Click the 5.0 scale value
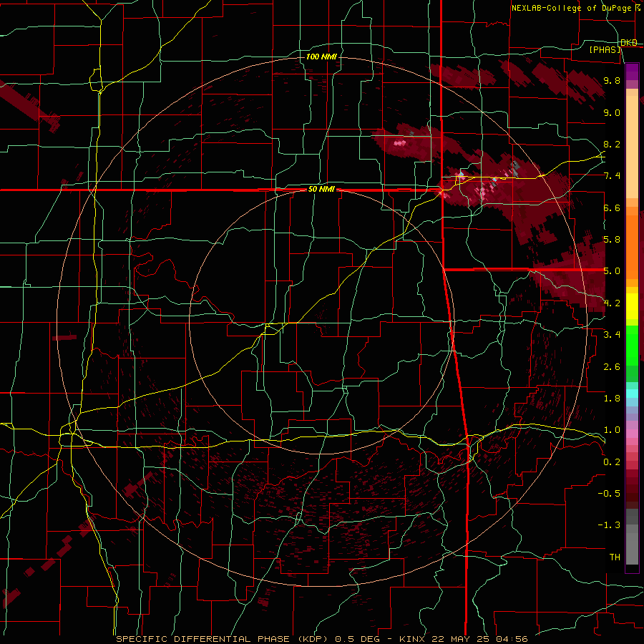The width and height of the screenshot is (644, 644). point(612,271)
